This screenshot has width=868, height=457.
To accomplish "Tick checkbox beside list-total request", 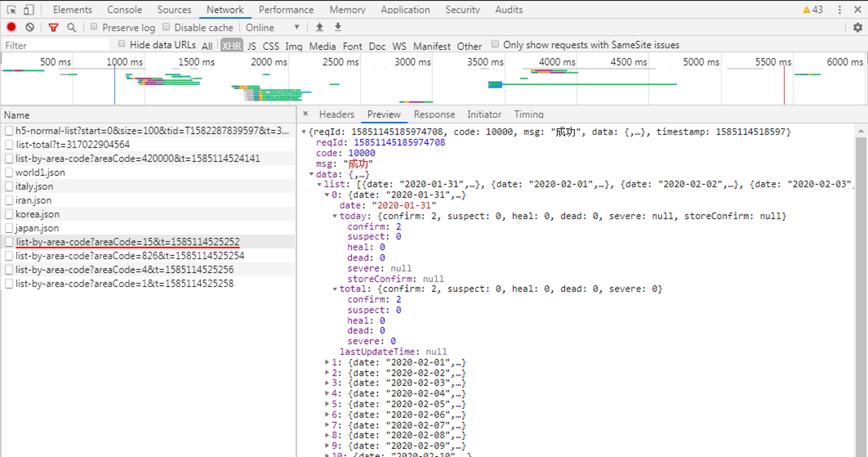I will 9,144.
